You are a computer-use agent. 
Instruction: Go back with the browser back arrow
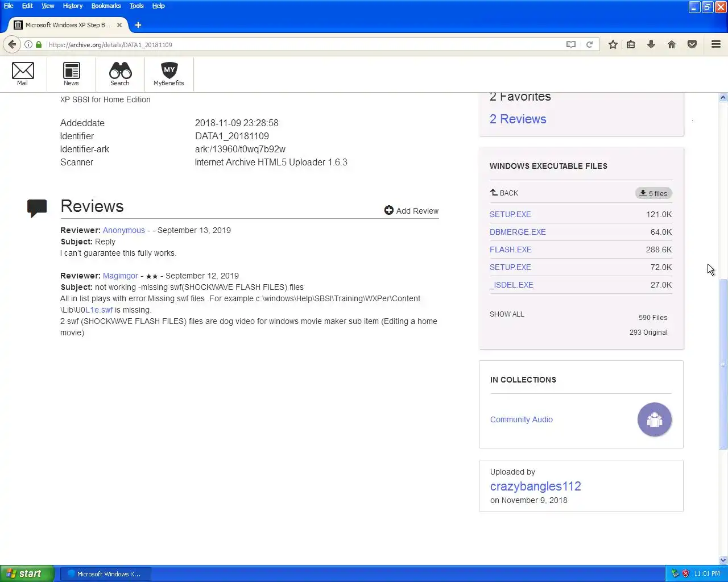(x=12, y=44)
